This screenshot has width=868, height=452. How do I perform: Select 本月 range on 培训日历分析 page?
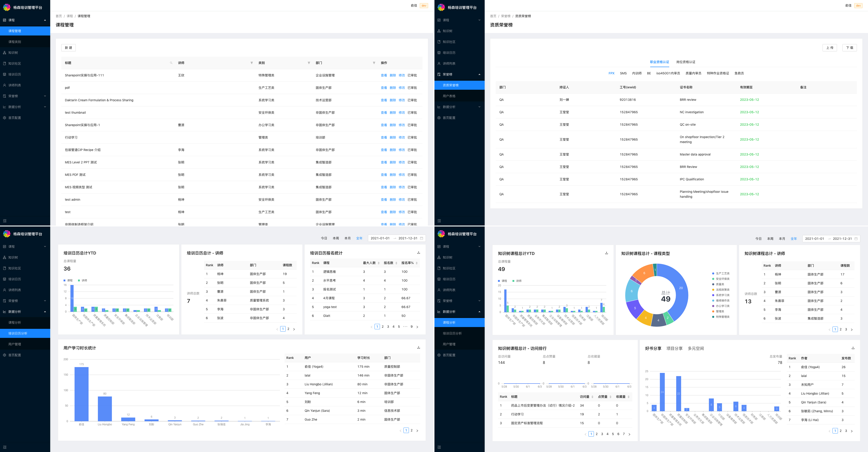(x=347, y=238)
